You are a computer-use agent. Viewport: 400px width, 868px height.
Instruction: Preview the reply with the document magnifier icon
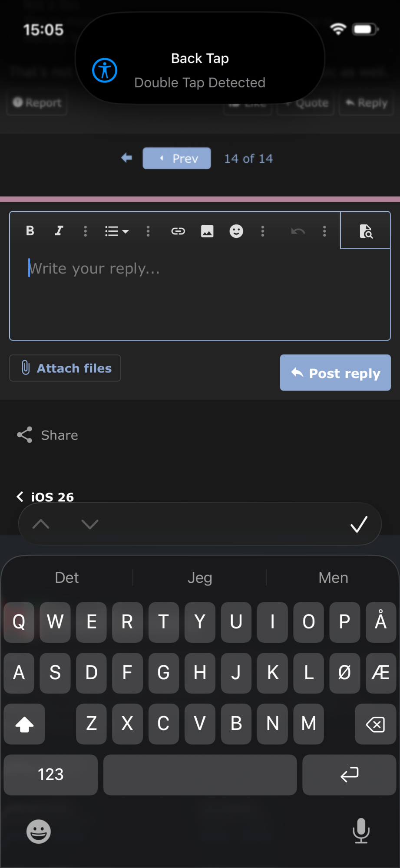(x=366, y=231)
